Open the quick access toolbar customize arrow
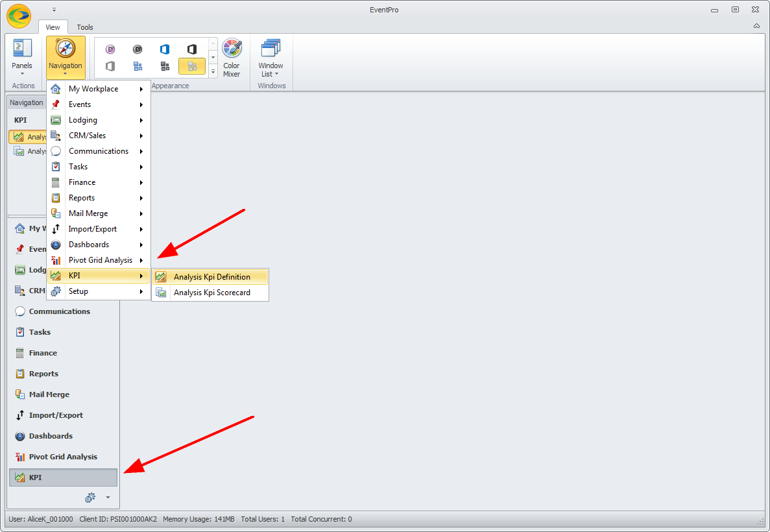770x532 pixels. 54,9
